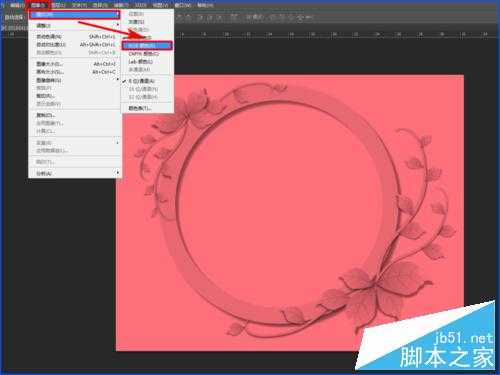Choose 自动颜色 from Image menu

(x=74, y=52)
